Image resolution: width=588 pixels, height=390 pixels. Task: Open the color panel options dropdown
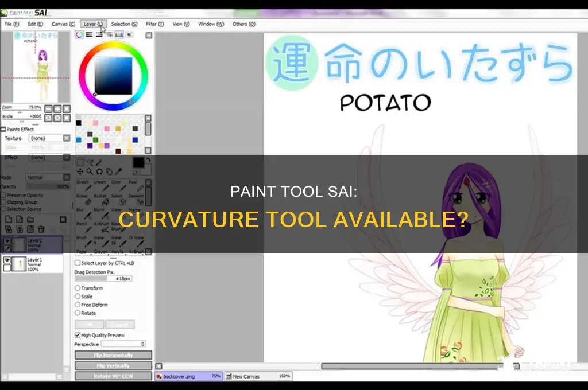tap(149, 35)
